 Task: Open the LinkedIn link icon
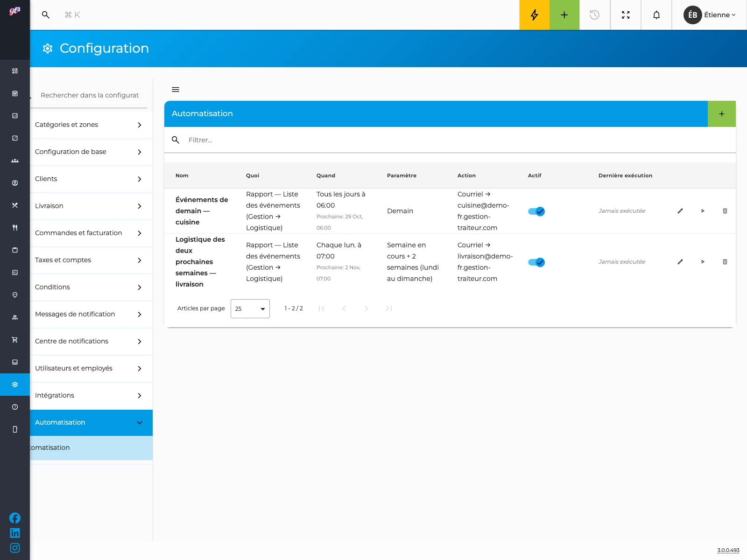point(15,533)
